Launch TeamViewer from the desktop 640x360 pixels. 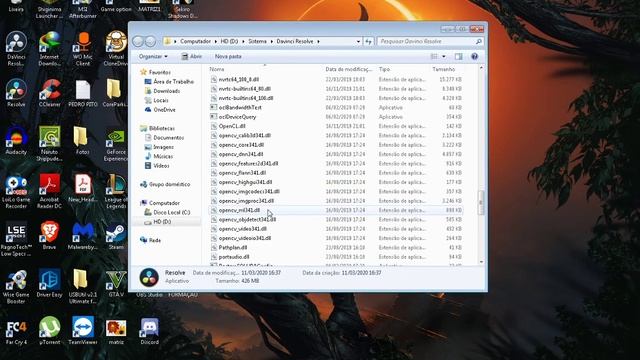click(83, 331)
